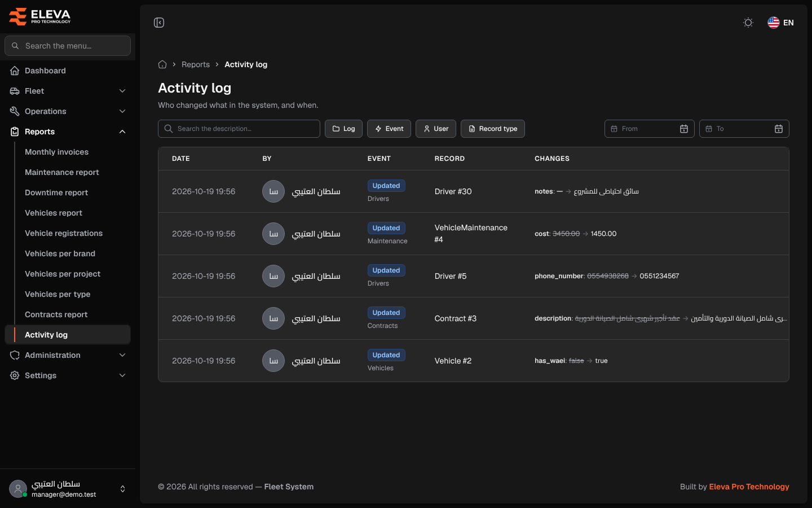Click the avatar in the Vehicle #2 row
The width and height of the screenshot is (812, 508).
(273, 361)
